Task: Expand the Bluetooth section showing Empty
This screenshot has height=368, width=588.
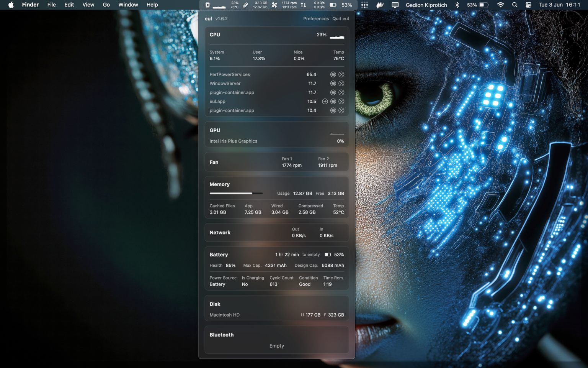Action: pos(221,335)
